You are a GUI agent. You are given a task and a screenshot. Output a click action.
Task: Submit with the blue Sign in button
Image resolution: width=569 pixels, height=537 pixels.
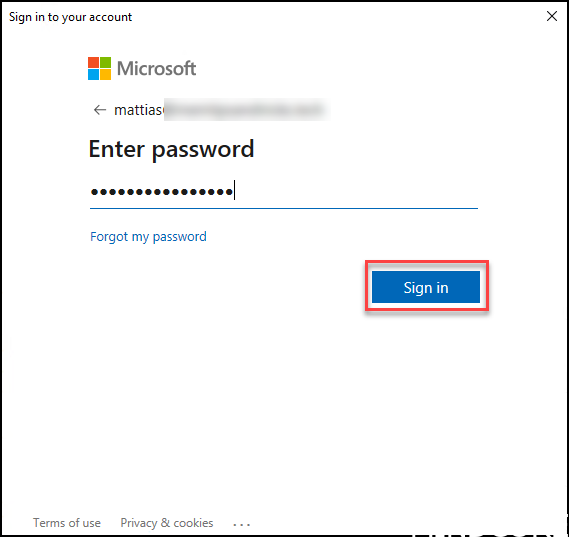pyautogui.click(x=426, y=287)
